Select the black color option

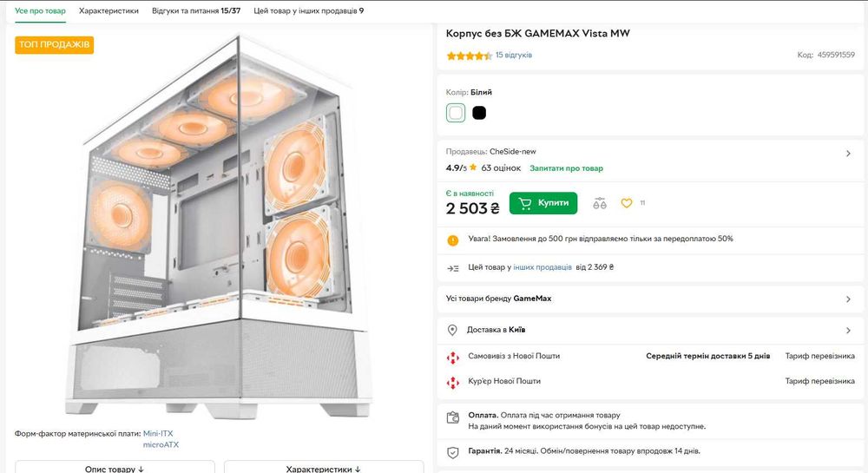(x=479, y=113)
